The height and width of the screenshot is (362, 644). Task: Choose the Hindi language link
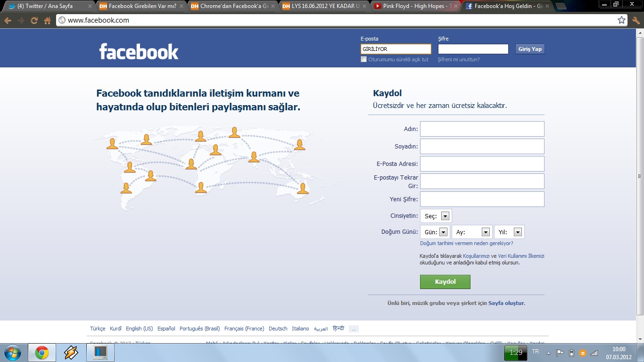coord(339,329)
